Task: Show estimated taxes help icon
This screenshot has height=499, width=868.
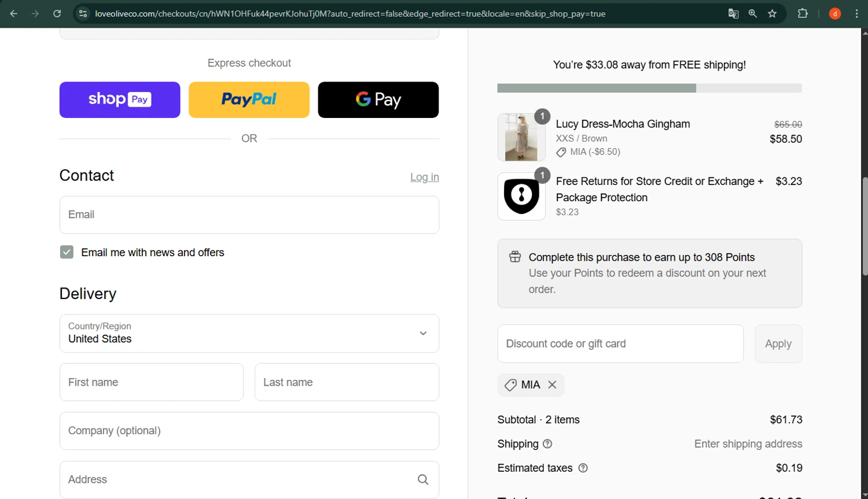Action: tap(583, 468)
